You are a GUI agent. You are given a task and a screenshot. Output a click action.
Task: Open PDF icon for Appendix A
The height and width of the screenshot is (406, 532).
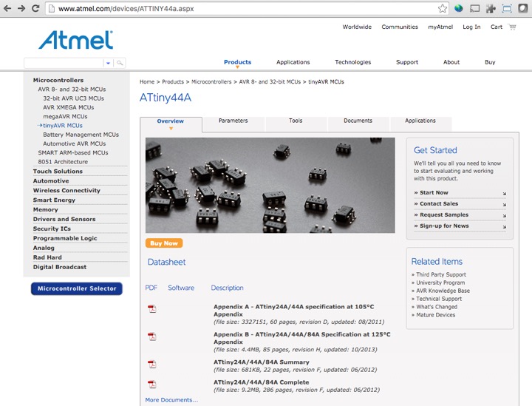click(152, 309)
